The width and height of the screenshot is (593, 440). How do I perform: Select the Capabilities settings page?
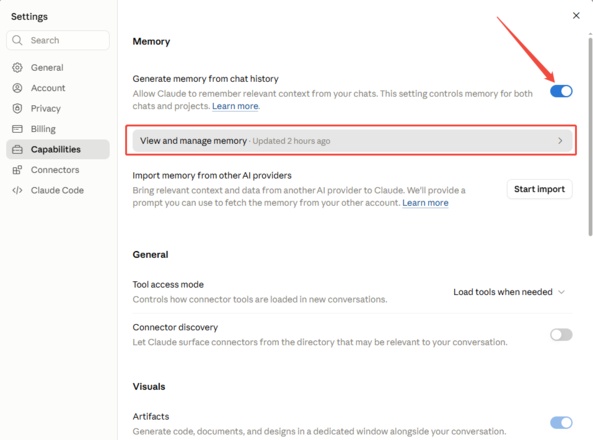tap(58, 149)
